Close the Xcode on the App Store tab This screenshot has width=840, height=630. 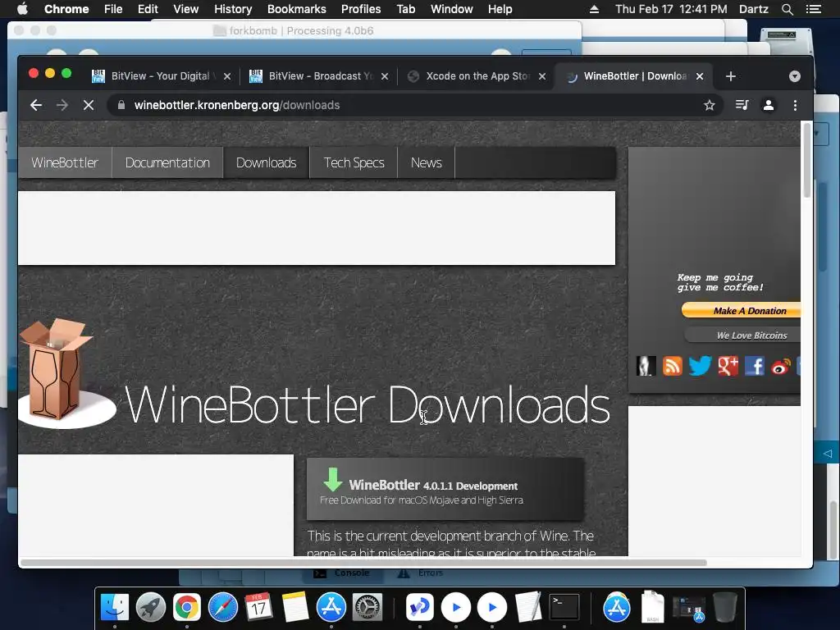pos(542,76)
